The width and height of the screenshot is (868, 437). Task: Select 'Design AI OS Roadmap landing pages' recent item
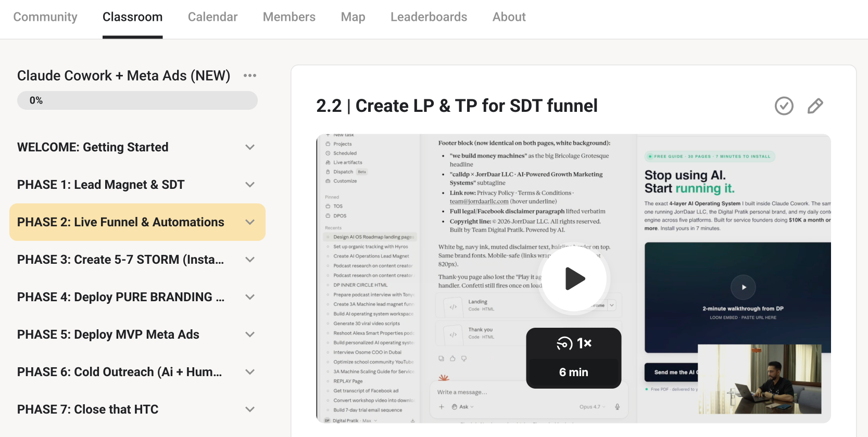(x=370, y=237)
